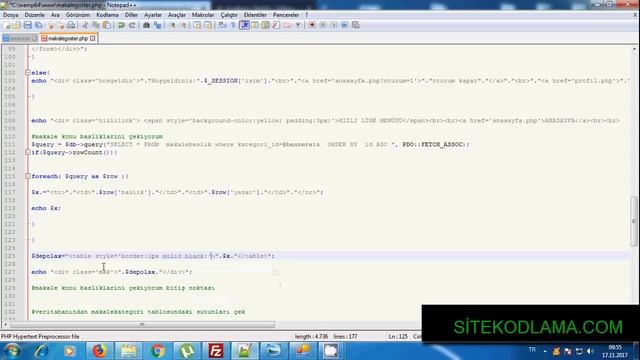This screenshot has height=360, width=640.
Task: Open the Görünüm menu
Action: point(78,15)
